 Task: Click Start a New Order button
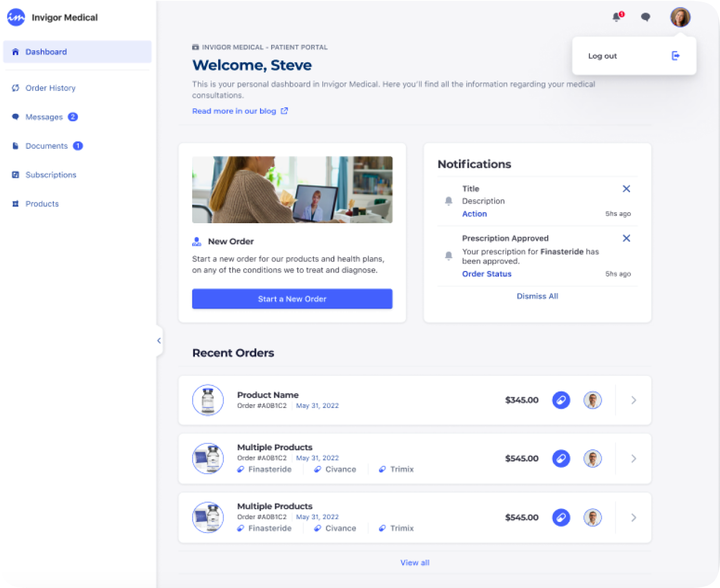[292, 299]
